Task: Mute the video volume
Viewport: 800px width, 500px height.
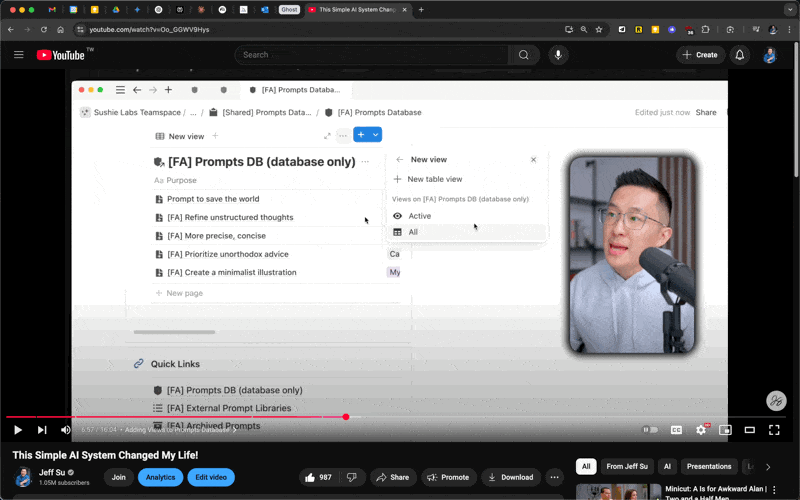Action: pyautogui.click(x=66, y=430)
